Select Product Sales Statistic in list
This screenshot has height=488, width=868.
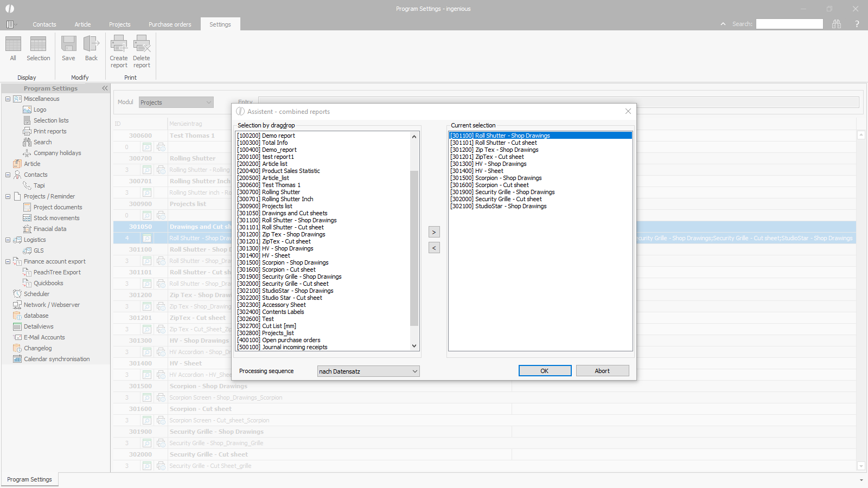click(291, 171)
